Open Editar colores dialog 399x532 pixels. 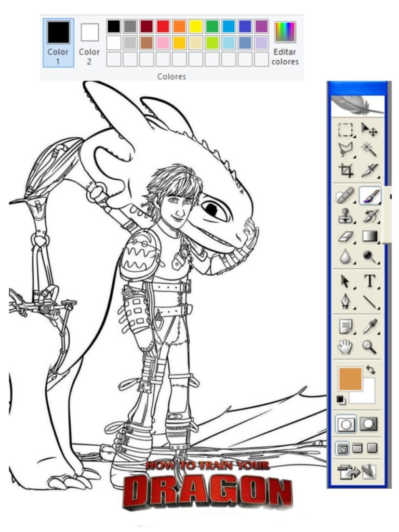[x=285, y=43]
